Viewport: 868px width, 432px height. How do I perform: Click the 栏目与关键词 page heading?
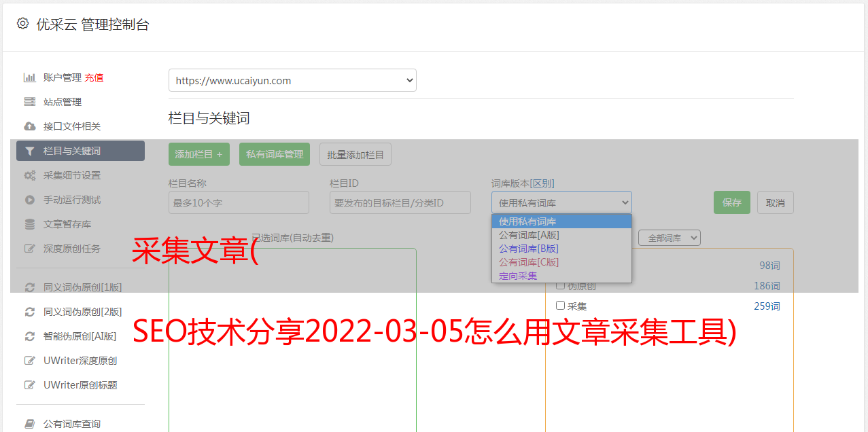[x=209, y=118]
